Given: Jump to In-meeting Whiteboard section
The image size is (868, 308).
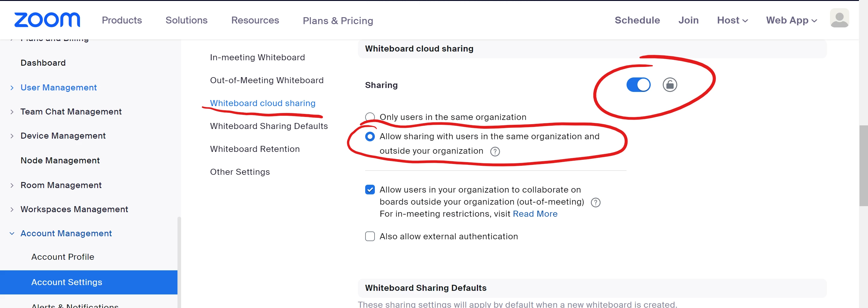Looking at the screenshot, I should click(257, 57).
